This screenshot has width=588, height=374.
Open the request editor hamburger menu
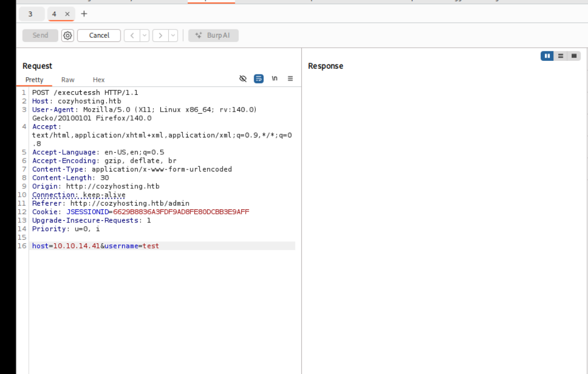coord(290,79)
